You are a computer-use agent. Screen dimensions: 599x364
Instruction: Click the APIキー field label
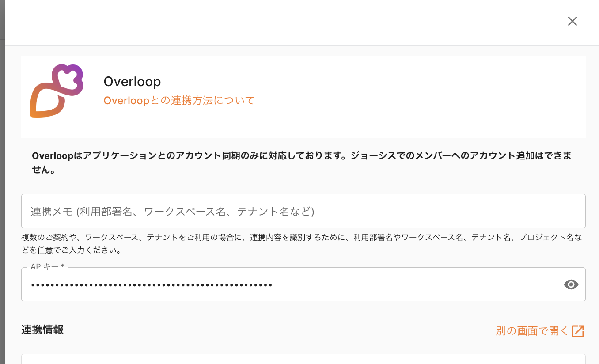point(45,267)
